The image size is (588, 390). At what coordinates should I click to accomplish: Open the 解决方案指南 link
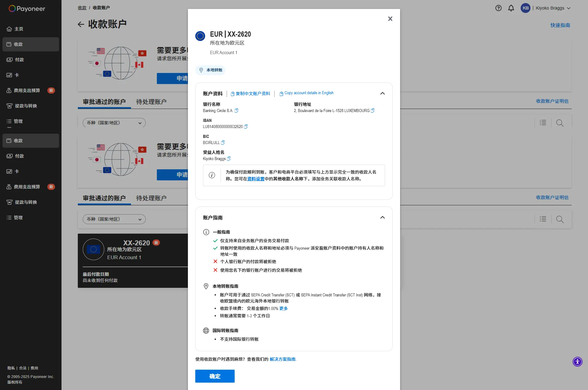[283, 359]
